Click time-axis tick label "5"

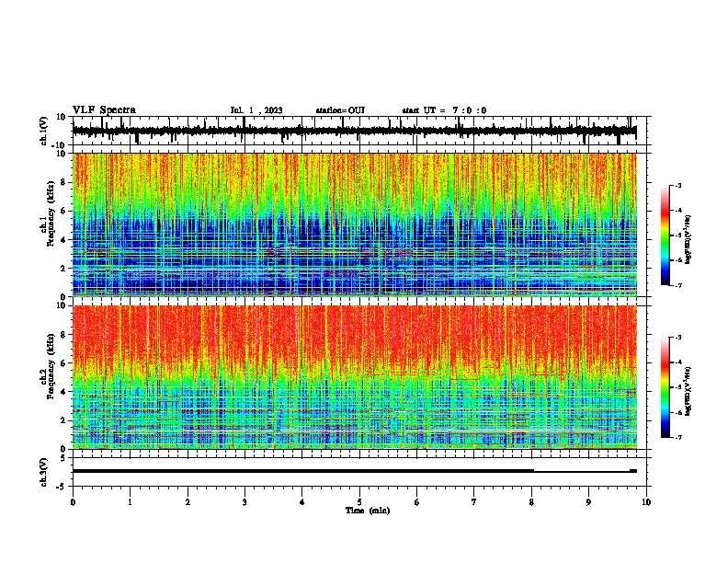359,502
